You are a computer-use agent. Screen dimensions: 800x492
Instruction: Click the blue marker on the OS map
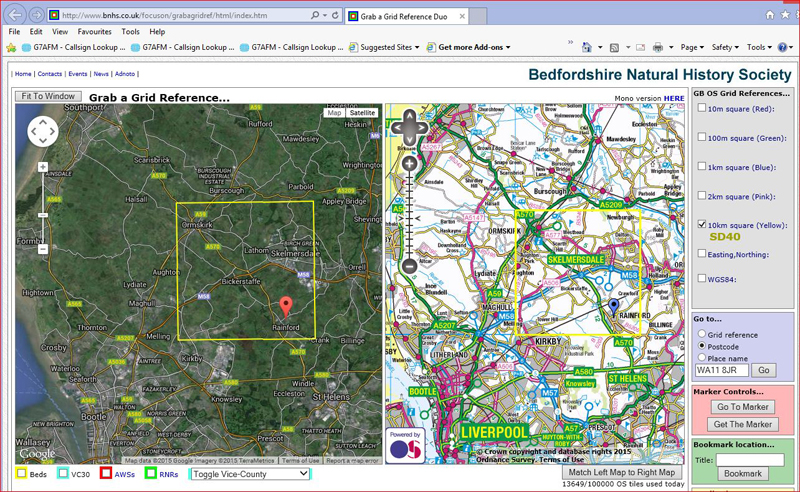click(x=614, y=305)
